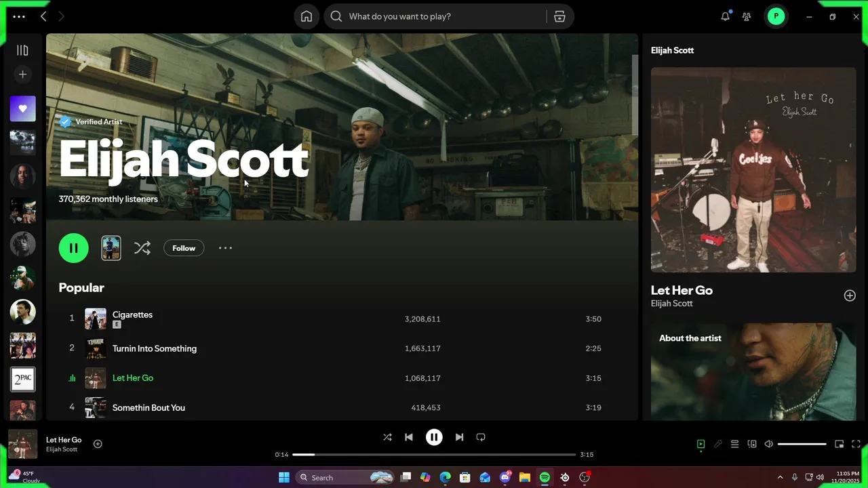Open the Queue icon
The width and height of the screenshot is (868, 488).
pos(734,444)
